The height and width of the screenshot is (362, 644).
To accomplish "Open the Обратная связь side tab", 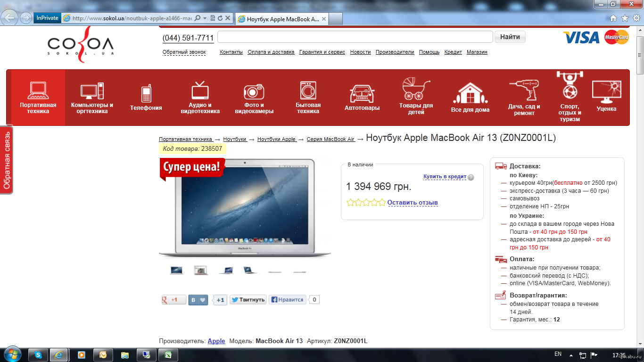I will coord(7,160).
